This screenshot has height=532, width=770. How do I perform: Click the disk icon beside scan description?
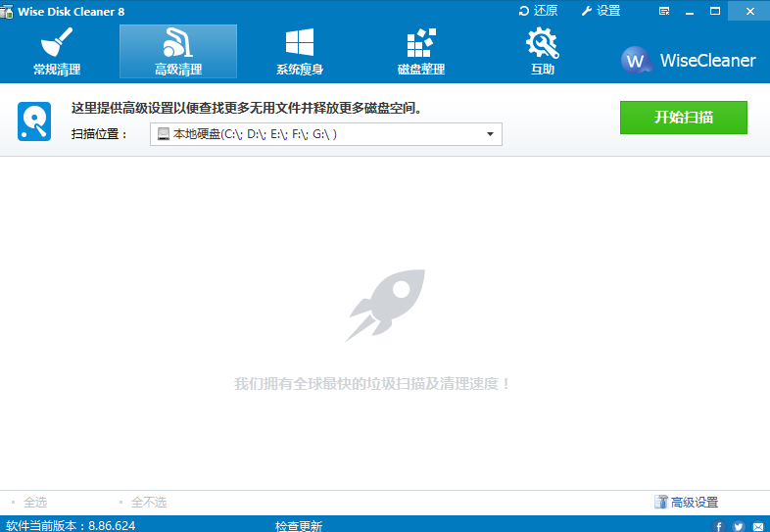tap(34, 121)
